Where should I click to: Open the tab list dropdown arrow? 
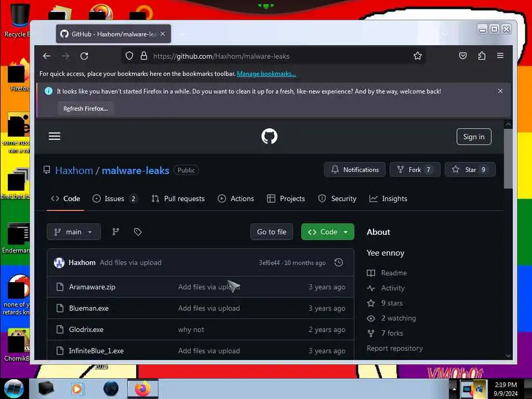445,34
